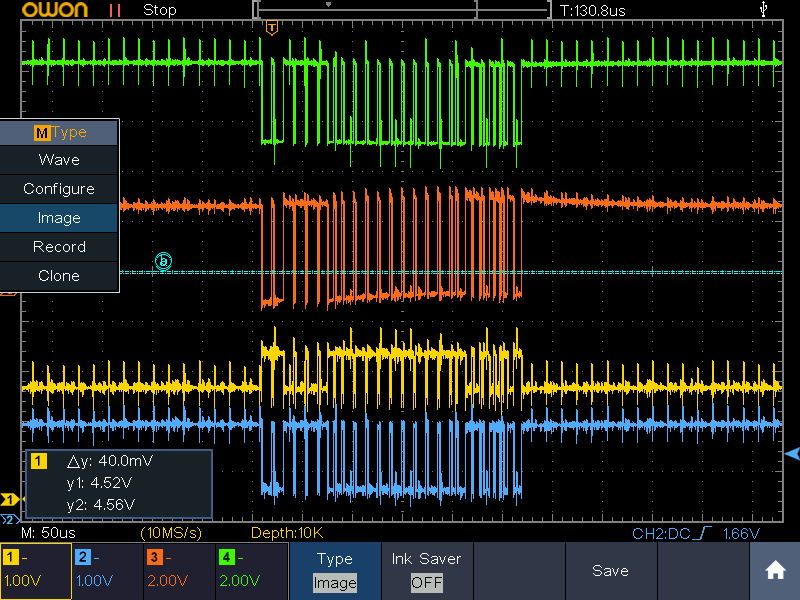Click the 1.66V trigger level value
800x600 pixels.
coord(741,534)
